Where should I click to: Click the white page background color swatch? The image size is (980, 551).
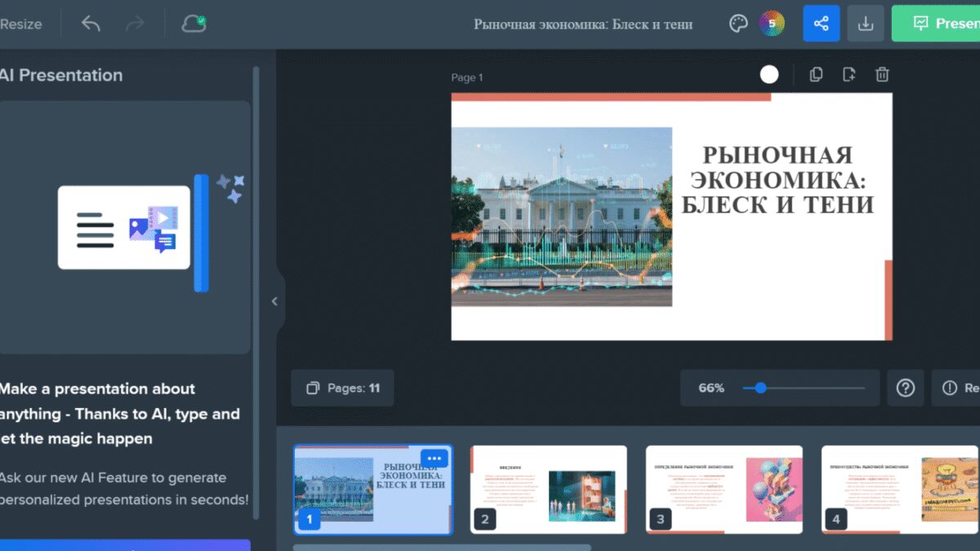pyautogui.click(x=769, y=75)
